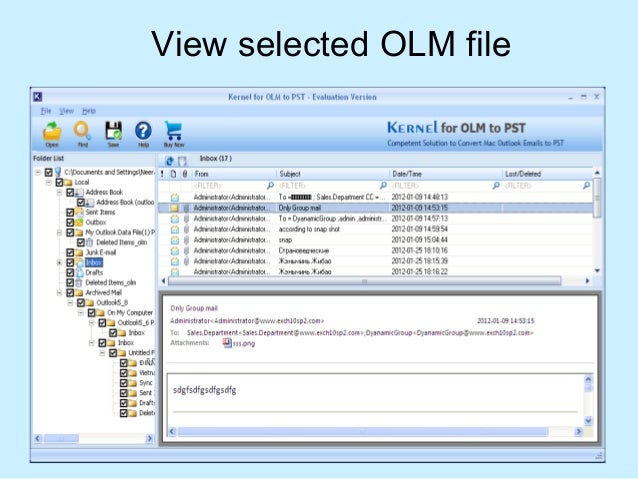Click search icon in Lost/Deleted filter

click(586, 186)
